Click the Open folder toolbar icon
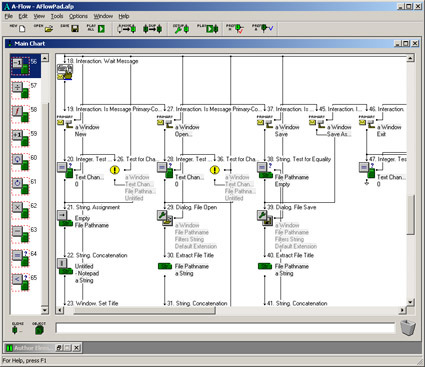The image size is (425, 367). 49,29
